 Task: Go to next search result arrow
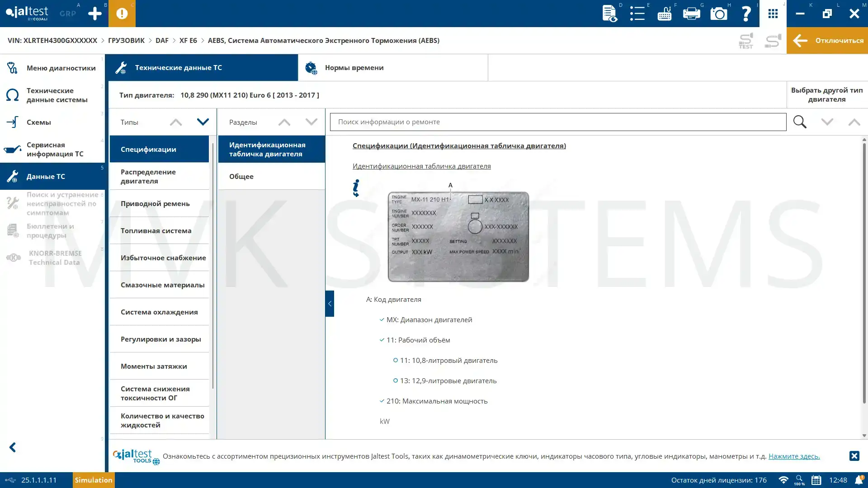click(827, 122)
